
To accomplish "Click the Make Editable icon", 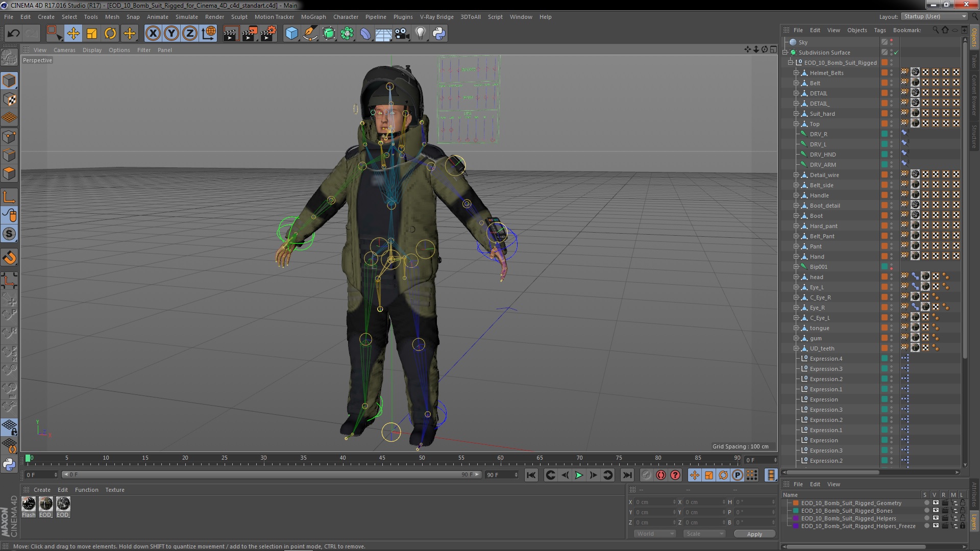I will pyautogui.click(x=9, y=58).
